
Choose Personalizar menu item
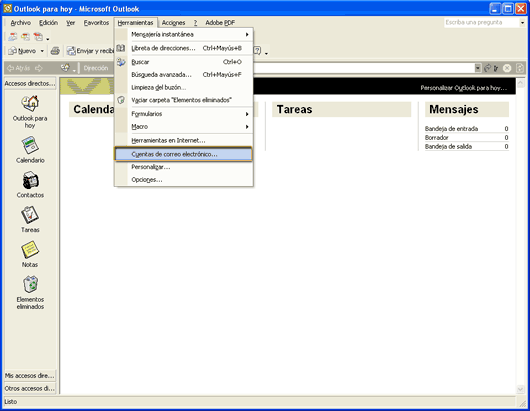184,167
